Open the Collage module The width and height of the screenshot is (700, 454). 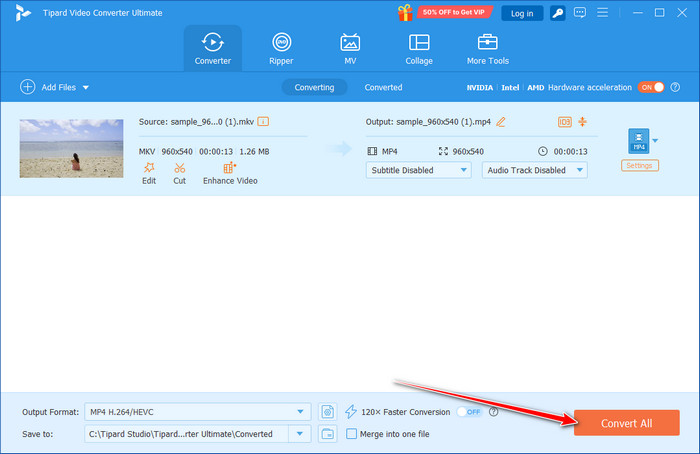(x=419, y=48)
